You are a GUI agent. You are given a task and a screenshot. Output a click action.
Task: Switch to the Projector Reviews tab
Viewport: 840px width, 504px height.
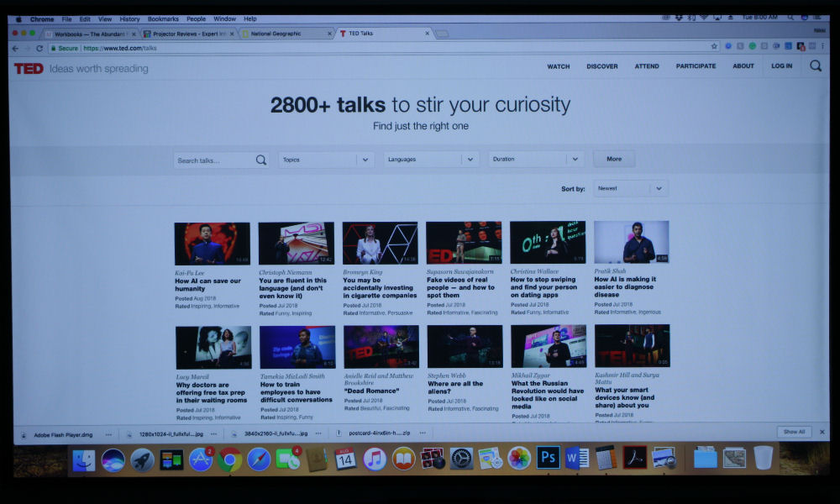click(x=188, y=34)
